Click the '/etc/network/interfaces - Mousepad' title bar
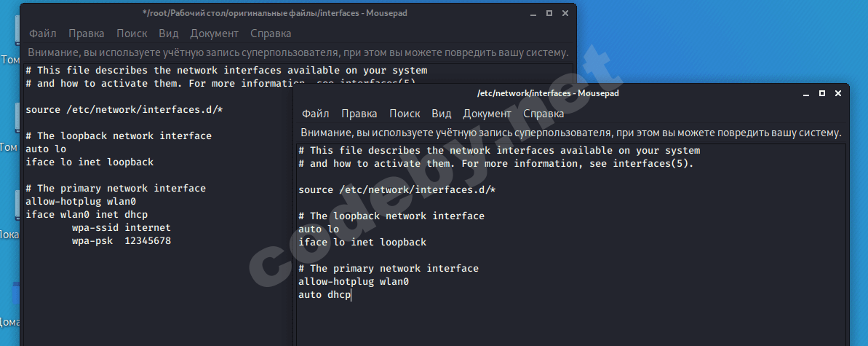The image size is (868, 346). pyautogui.click(x=547, y=93)
